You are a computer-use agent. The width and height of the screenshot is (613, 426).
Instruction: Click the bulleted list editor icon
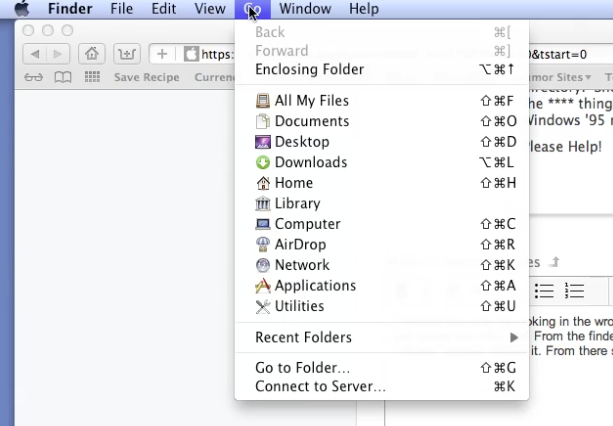click(544, 291)
